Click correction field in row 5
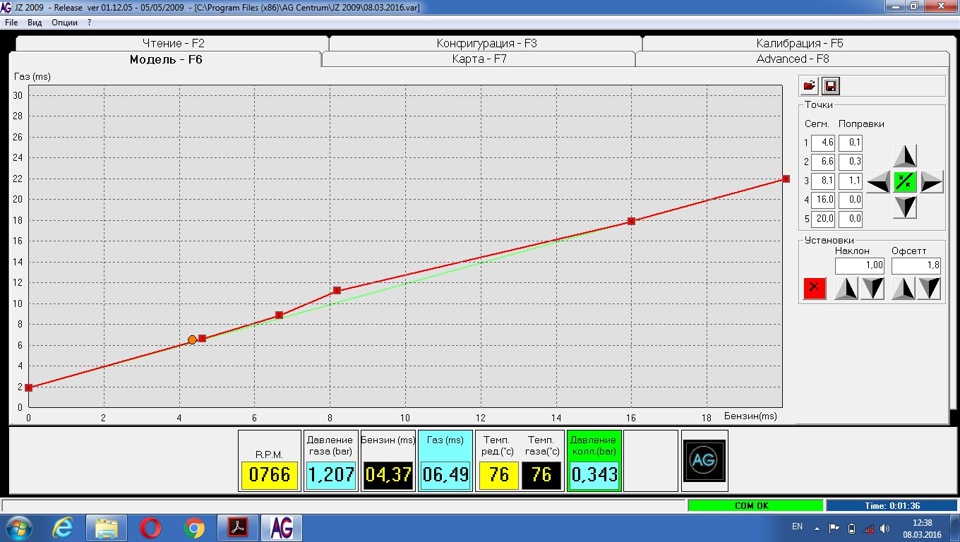 850,219
